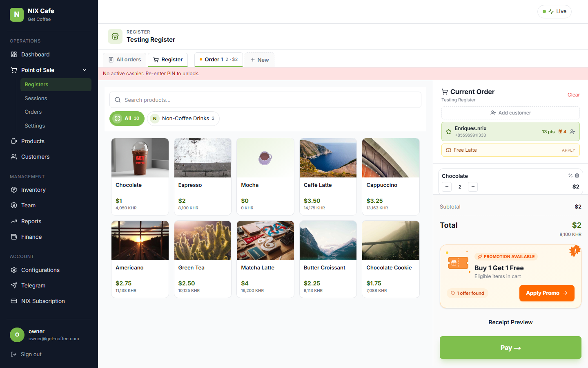The width and height of the screenshot is (588, 368).
Task: Increase the Chocolate quantity with the plus button
Action: (473, 187)
